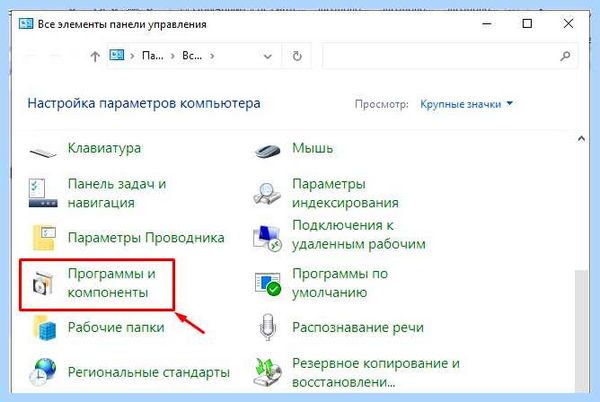Viewport: 600px width, 402px height.
Task: Select the Па... breadcrumb segment
Action: coord(153,56)
